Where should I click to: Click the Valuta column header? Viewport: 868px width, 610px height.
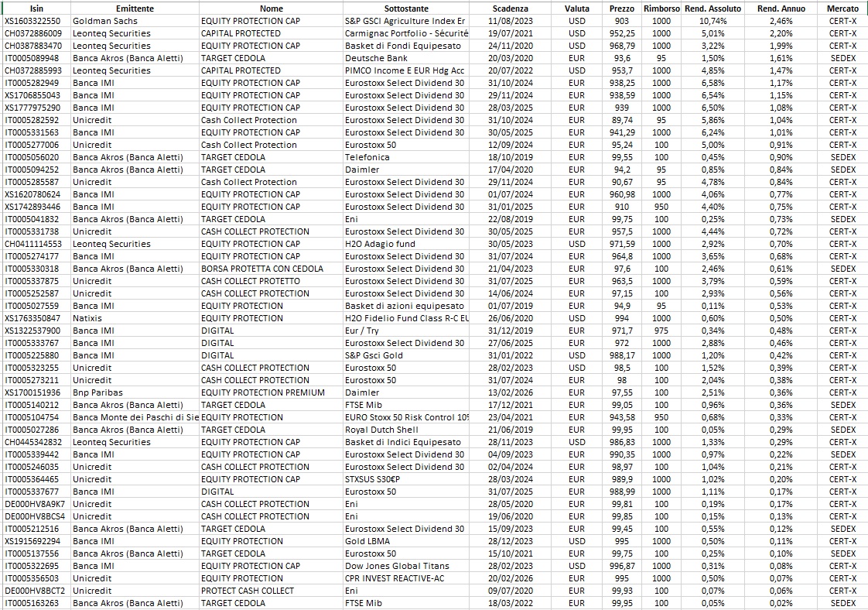tap(577, 9)
